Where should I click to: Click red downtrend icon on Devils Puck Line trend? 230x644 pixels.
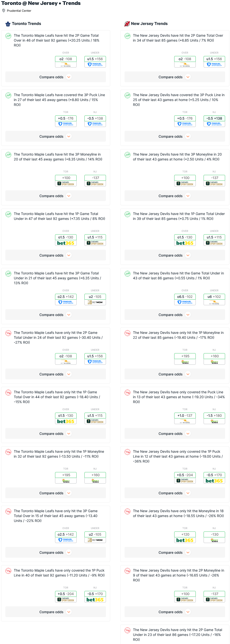pyautogui.click(x=127, y=392)
